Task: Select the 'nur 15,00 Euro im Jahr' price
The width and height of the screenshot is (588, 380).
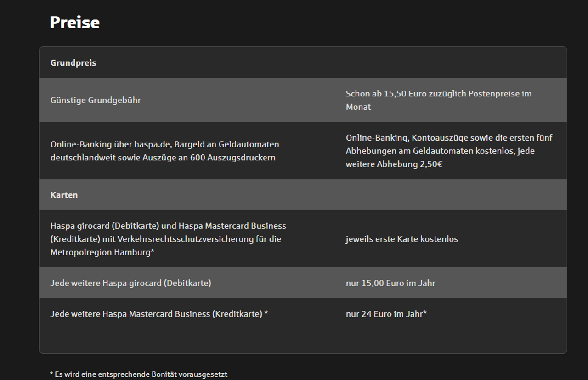Action: [390, 283]
